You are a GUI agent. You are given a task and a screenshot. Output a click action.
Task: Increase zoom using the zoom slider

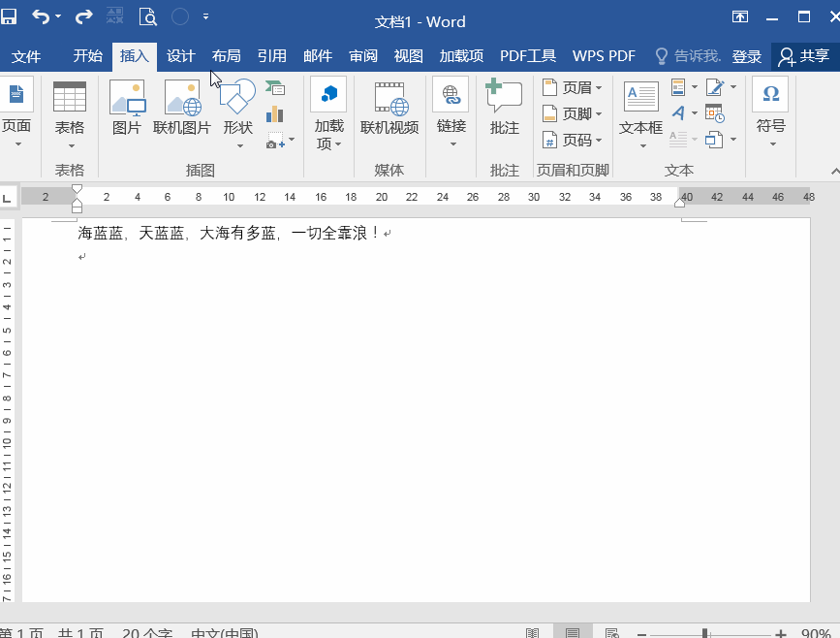(780, 631)
